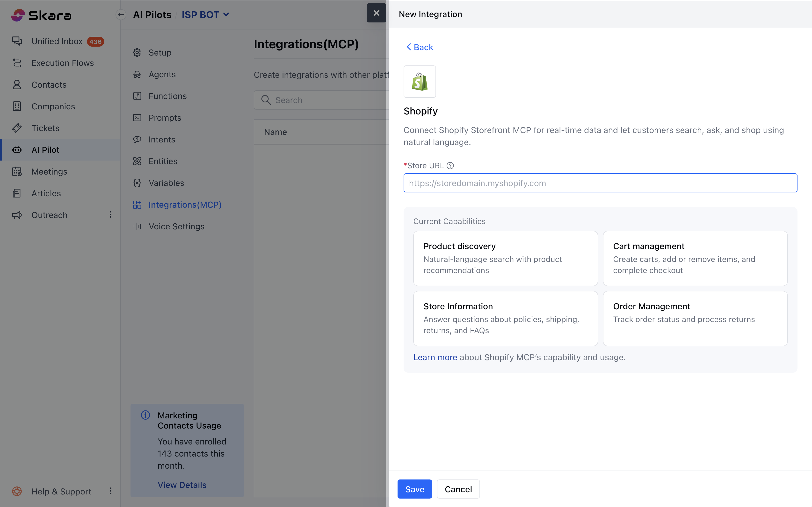Open the Meetings calendar icon

click(x=17, y=172)
